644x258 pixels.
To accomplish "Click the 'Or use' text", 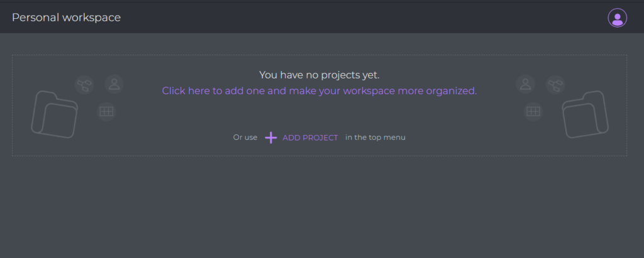I will pos(245,137).
